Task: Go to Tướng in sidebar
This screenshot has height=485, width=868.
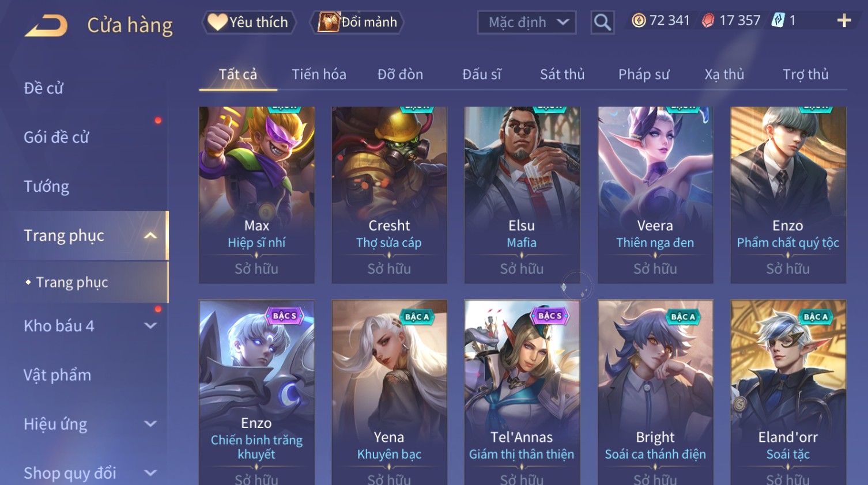Action: [x=46, y=187]
